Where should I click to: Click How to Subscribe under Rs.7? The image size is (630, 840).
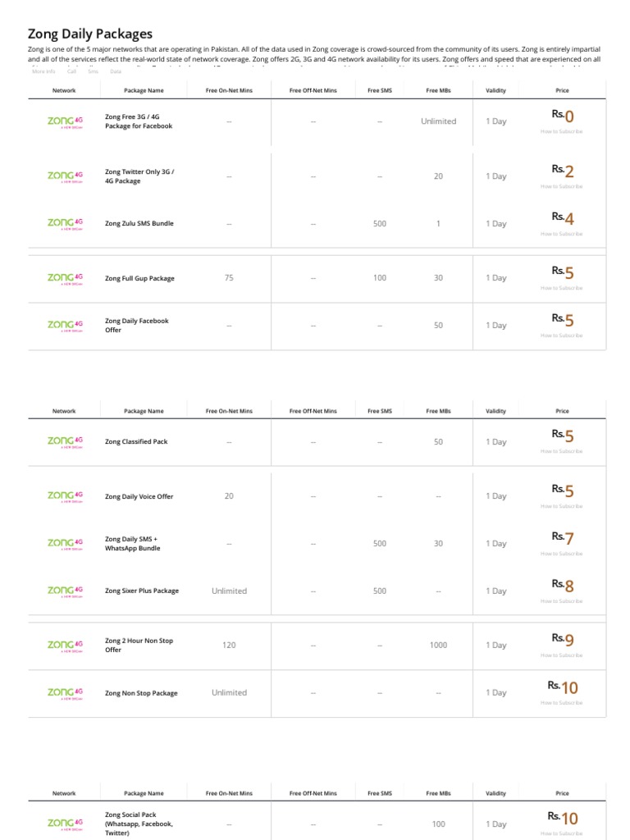562,554
